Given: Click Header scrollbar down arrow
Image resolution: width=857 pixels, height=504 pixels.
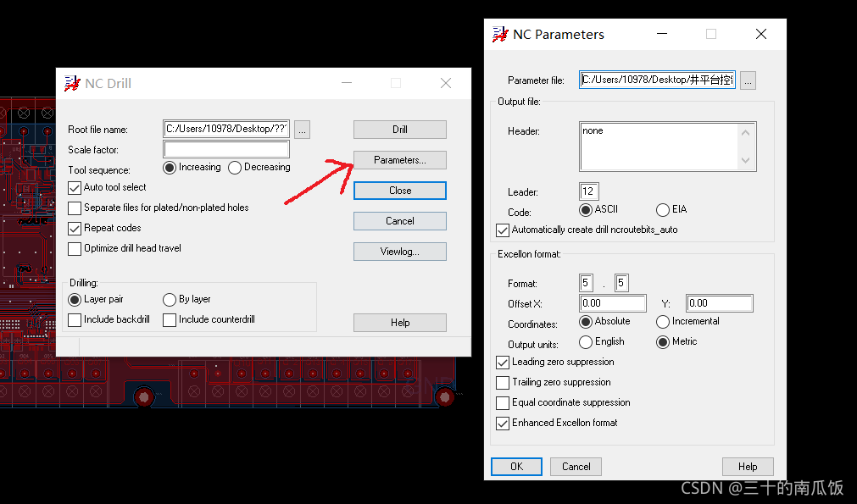Looking at the screenshot, I should point(746,161).
